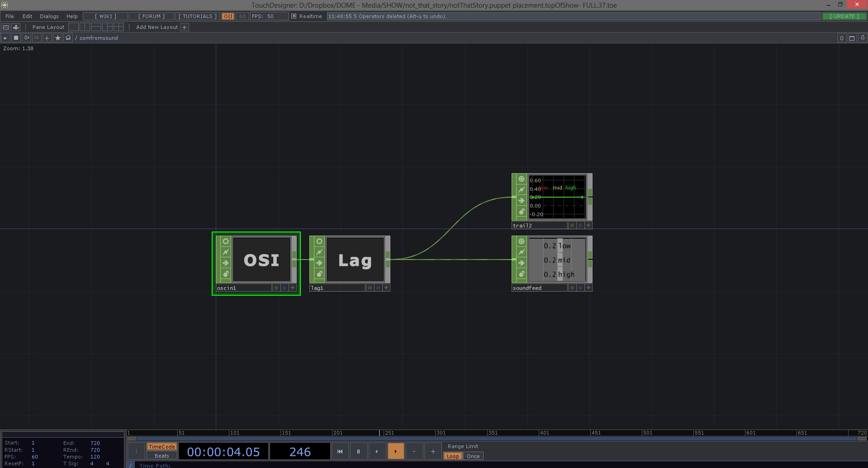
Task: Switch time display to Beats mode
Action: click(x=161, y=456)
